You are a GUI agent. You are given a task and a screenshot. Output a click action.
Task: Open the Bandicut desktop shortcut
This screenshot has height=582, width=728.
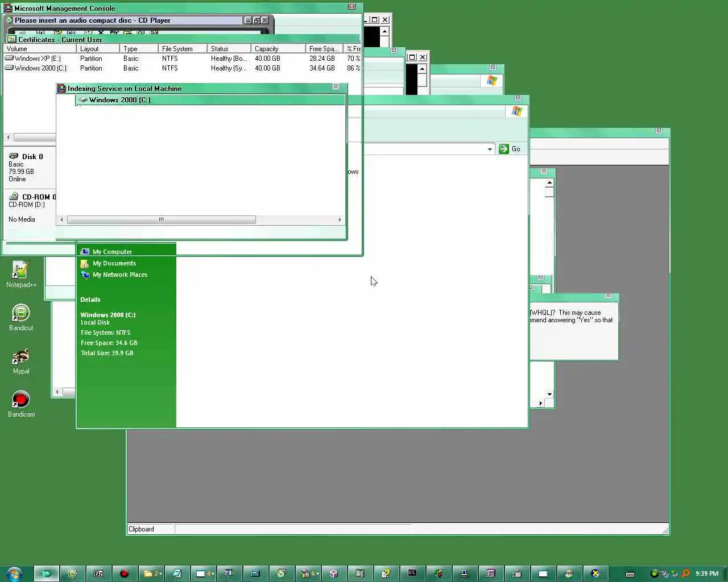pos(21,318)
